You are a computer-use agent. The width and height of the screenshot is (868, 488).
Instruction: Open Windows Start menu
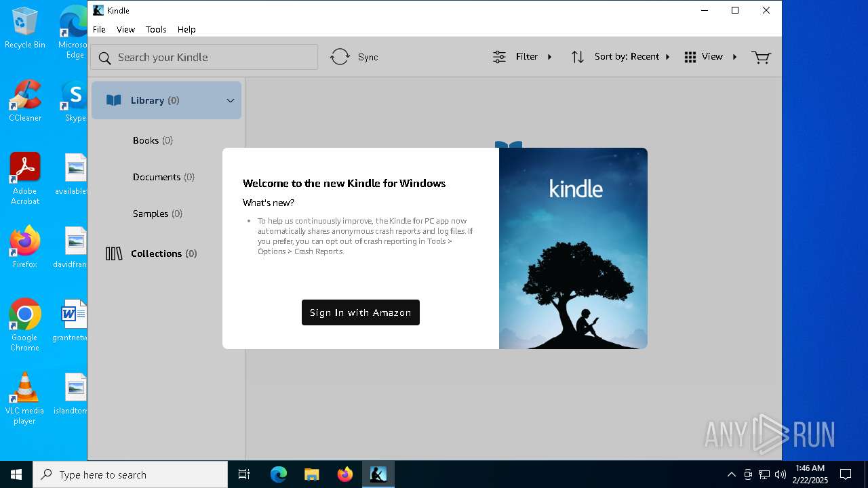pyautogui.click(x=16, y=474)
